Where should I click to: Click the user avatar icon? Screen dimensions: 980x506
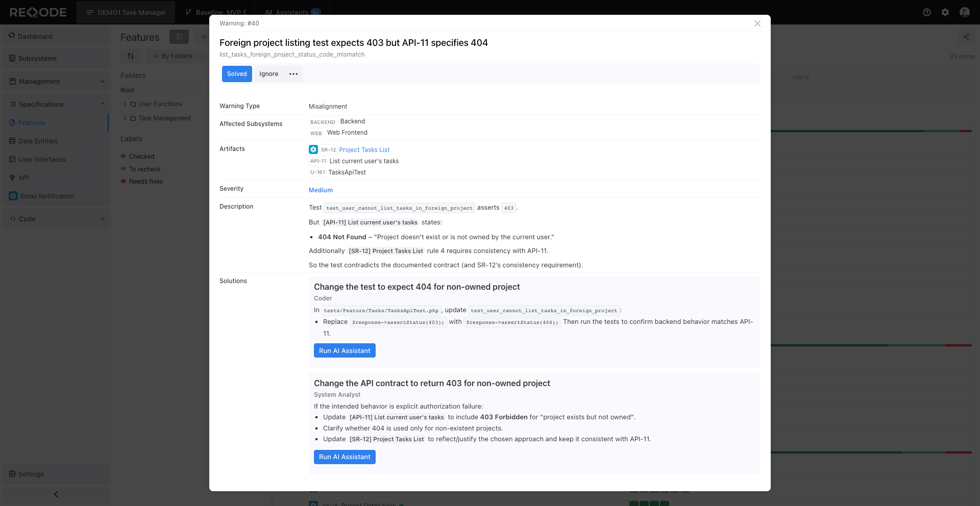(x=964, y=12)
